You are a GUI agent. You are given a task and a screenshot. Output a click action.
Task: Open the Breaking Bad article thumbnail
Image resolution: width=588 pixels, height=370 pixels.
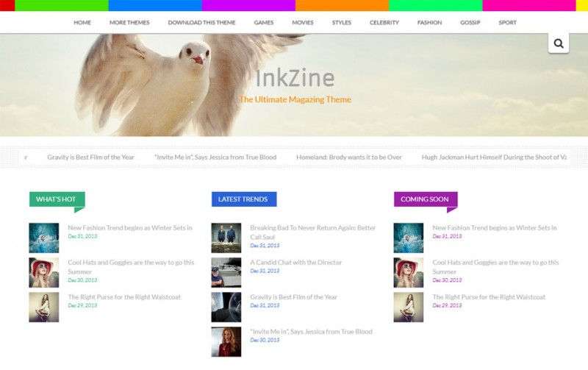click(x=226, y=238)
